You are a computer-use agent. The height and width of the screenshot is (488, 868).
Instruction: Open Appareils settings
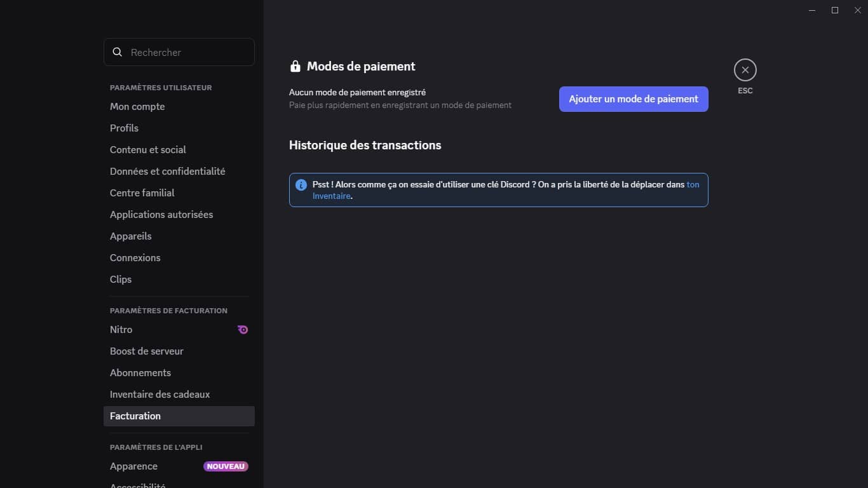[x=130, y=236]
